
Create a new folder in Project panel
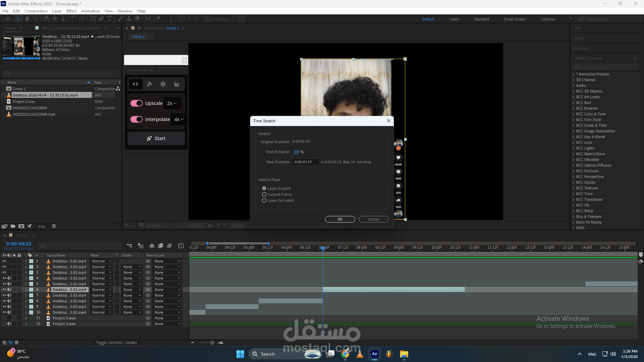(13, 226)
